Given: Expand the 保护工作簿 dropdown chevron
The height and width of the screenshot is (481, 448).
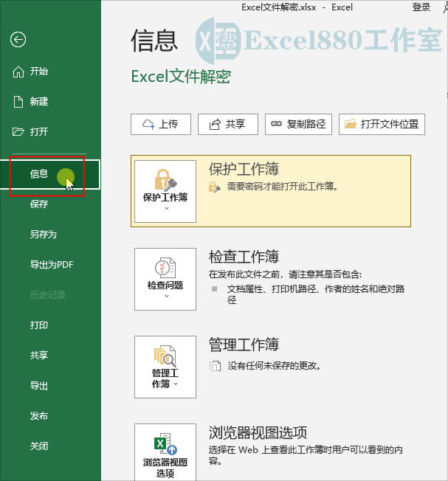Looking at the screenshot, I should pos(167,208).
